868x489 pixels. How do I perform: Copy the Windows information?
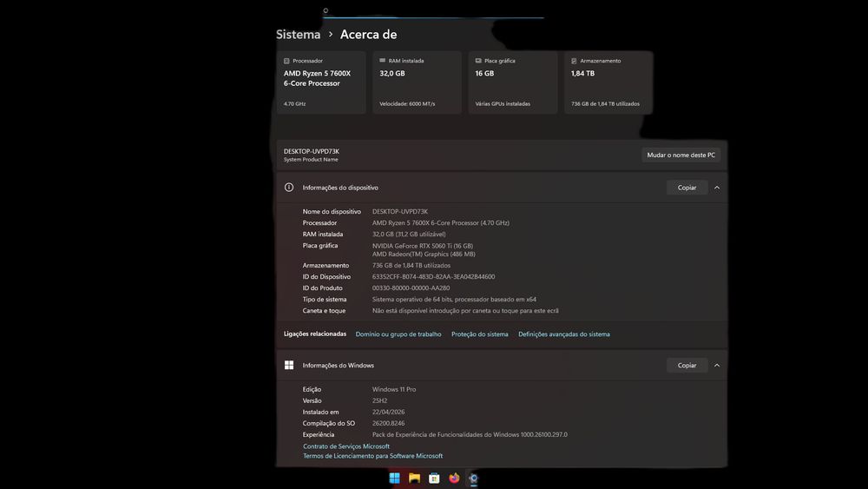click(687, 366)
